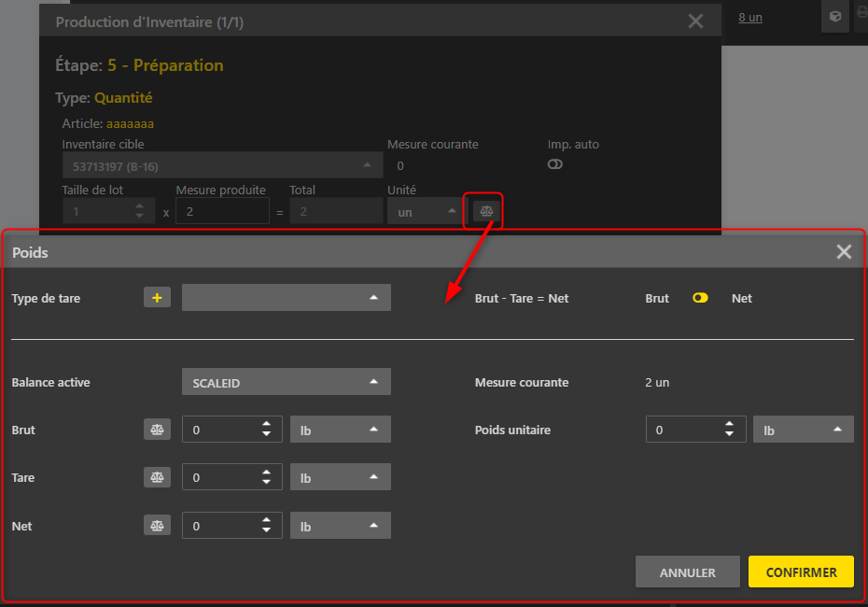Viewport: 868px width, 607px height.
Task: Read Brut weight from scale icon
Action: (157, 430)
